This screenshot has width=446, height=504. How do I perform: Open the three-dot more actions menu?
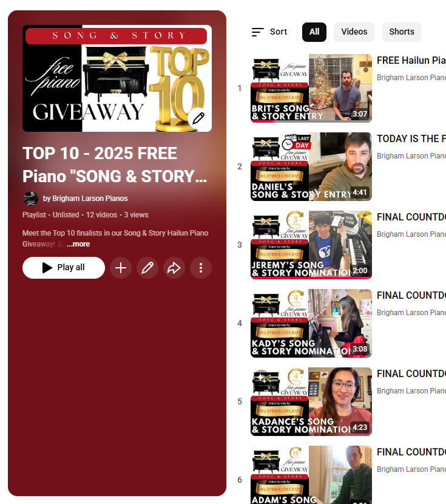click(x=201, y=268)
